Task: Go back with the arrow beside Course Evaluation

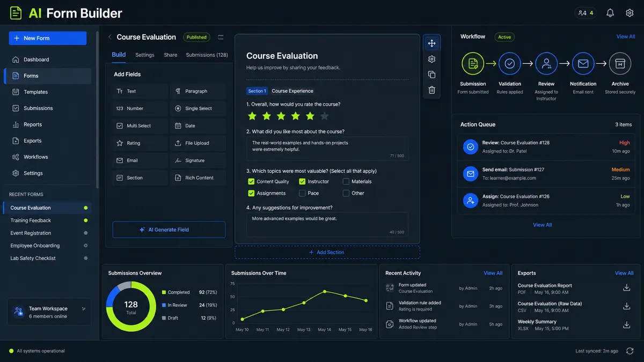Action: 110,37
